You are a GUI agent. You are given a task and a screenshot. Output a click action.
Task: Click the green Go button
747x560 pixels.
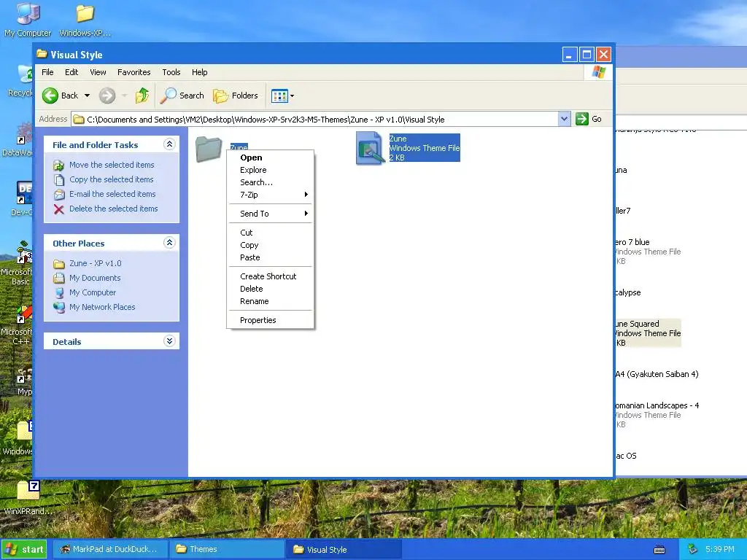tap(589, 119)
